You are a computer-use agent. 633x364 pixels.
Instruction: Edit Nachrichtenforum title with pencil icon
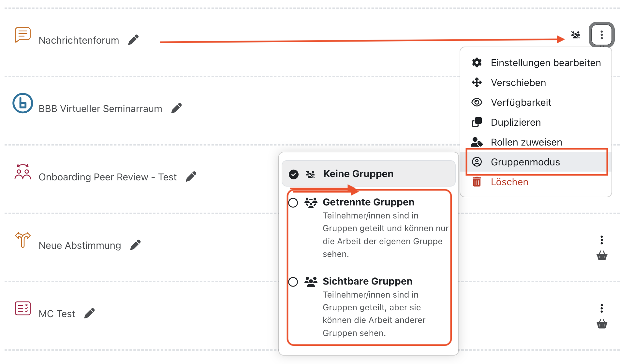(133, 40)
